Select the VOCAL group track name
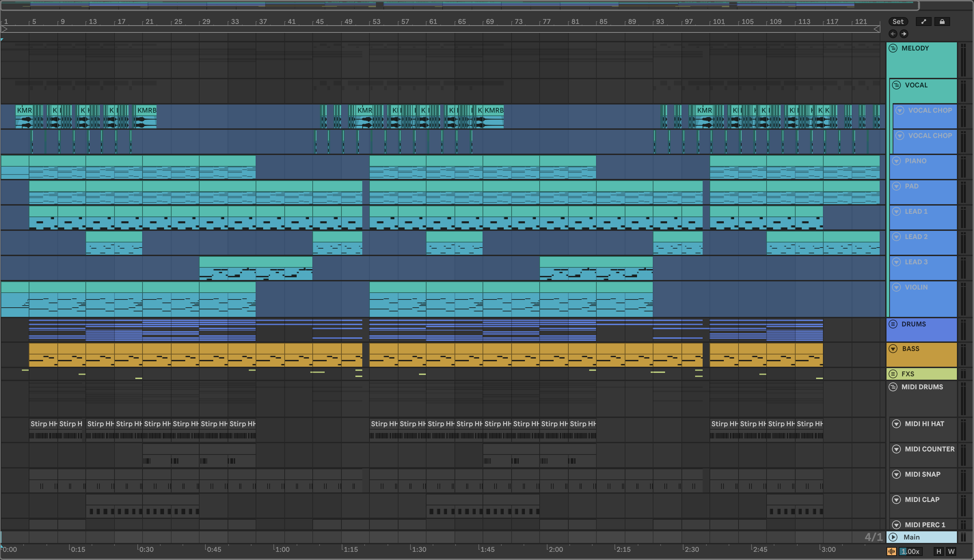This screenshot has width=974, height=560. [916, 85]
